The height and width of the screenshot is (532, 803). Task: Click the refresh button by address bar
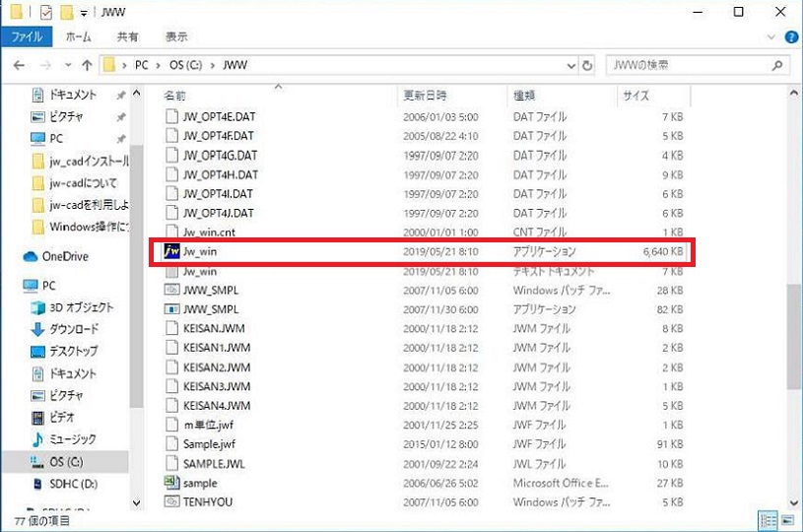[x=588, y=65]
